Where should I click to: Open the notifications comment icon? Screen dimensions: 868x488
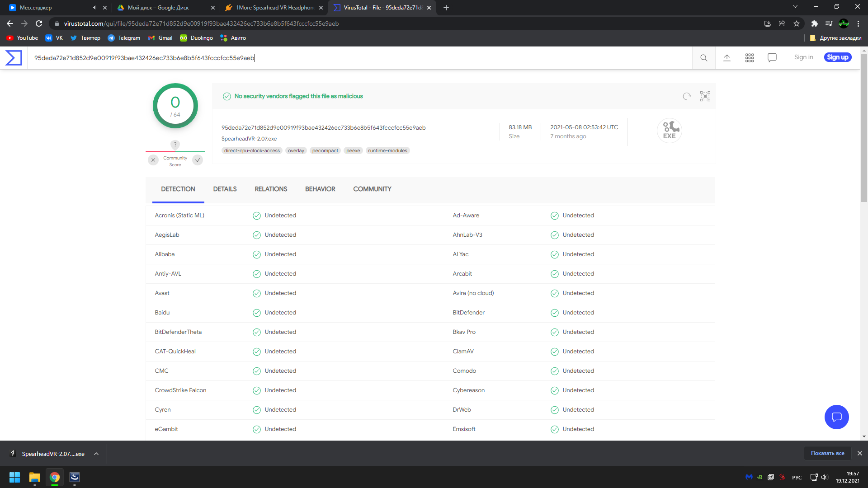click(x=772, y=58)
